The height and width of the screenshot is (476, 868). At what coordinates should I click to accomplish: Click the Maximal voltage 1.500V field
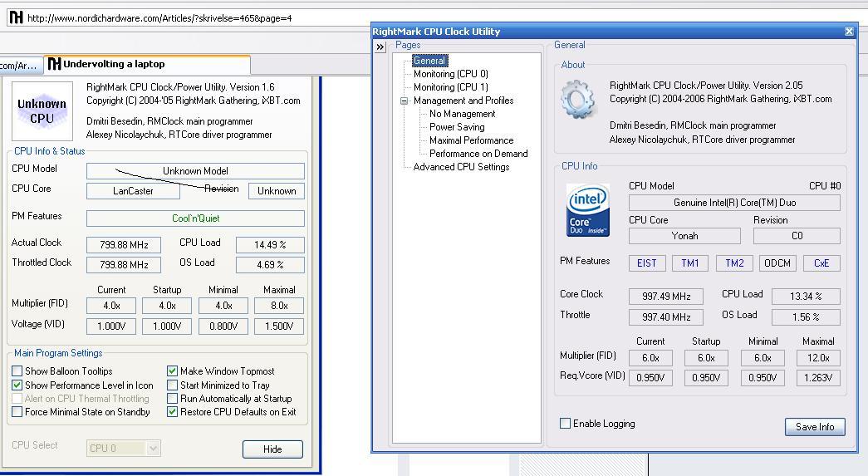[279, 326]
